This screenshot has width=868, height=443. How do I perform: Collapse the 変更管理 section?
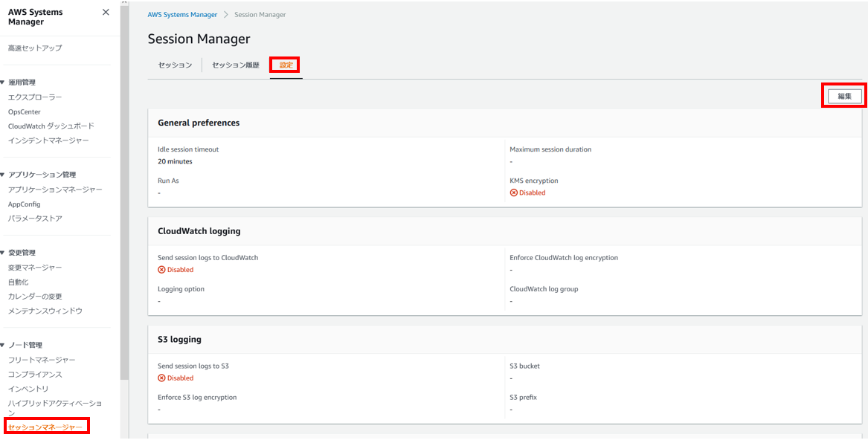click(x=3, y=253)
